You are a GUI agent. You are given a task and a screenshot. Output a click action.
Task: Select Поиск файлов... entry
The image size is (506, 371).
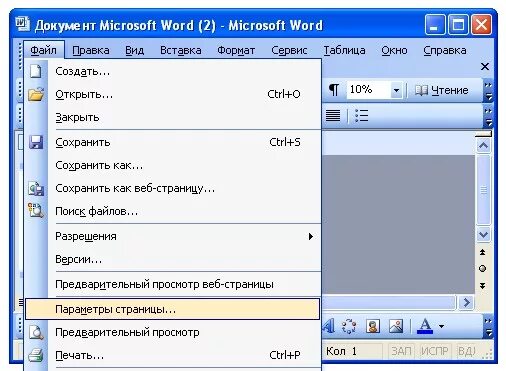coord(173,211)
